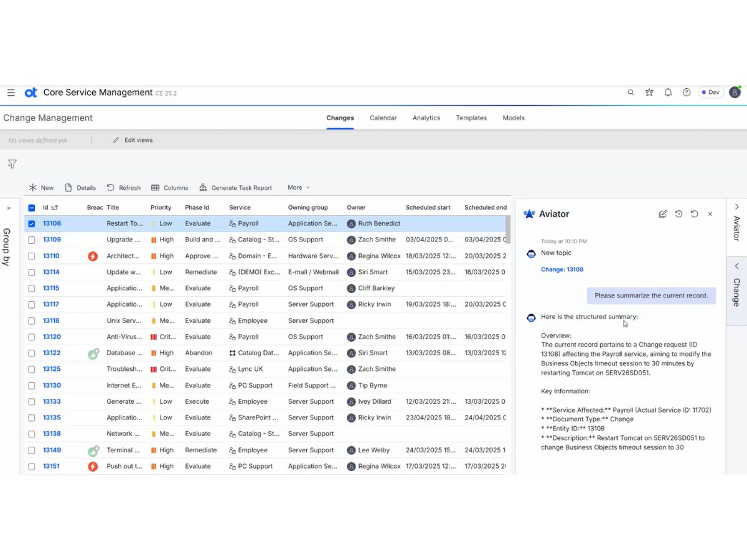Open Details of selected record
This screenshot has height=560, width=747.
point(80,187)
